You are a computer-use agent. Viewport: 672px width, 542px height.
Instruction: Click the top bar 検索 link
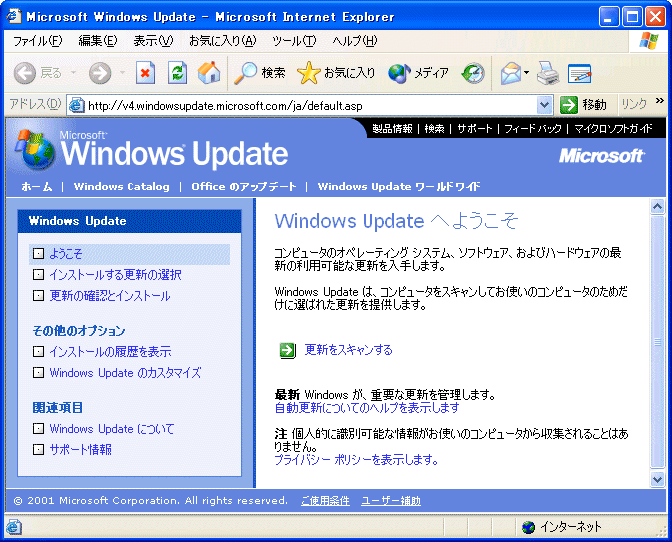pyautogui.click(x=434, y=129)
